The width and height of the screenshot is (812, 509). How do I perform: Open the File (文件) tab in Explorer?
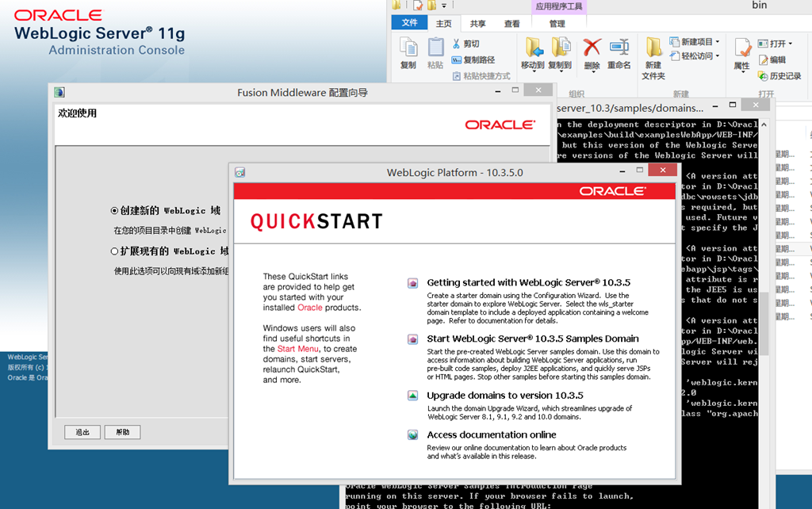click(409, 23)
